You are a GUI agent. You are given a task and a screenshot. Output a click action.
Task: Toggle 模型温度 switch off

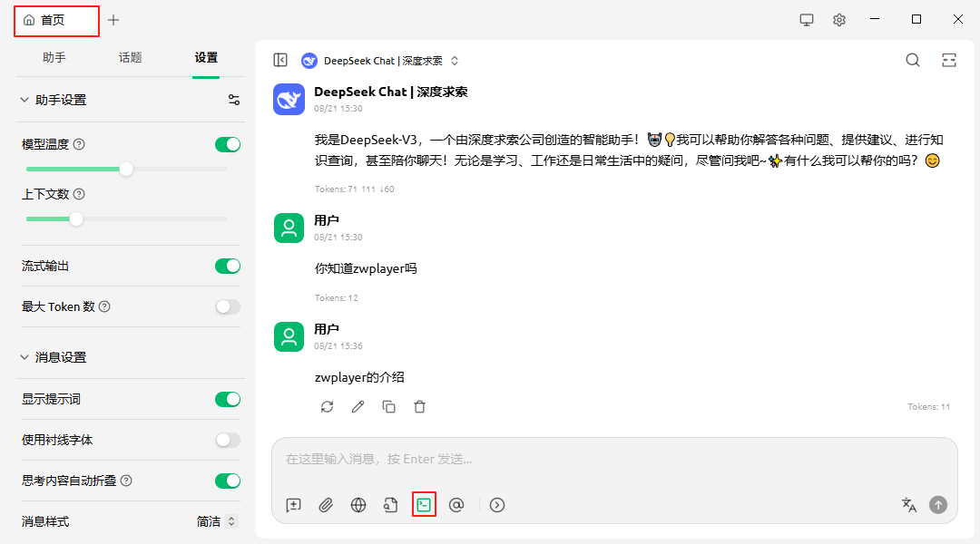(228, 144)
